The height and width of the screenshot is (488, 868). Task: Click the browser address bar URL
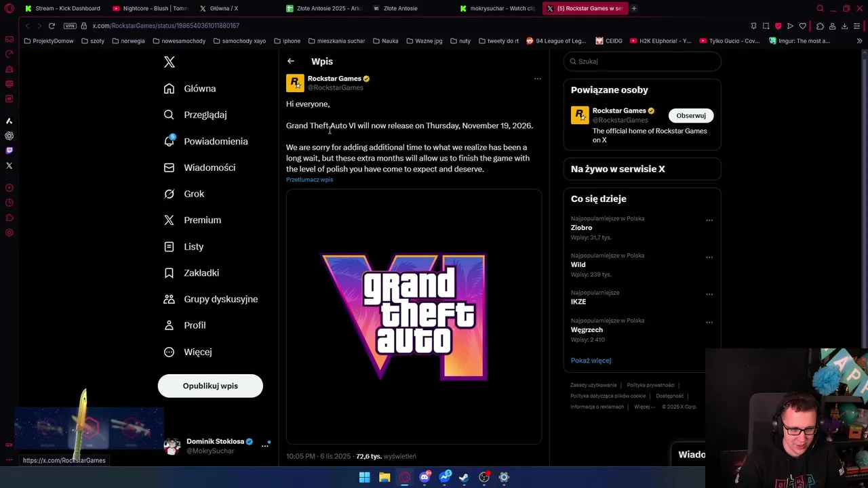click(166, 26)
